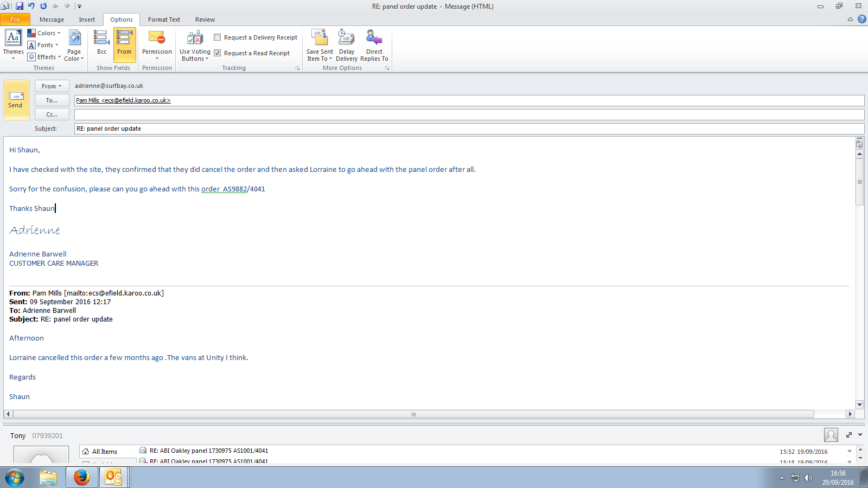
Task: Click the horizontal scrollbar thumb of message body
Action: [413, 414]
